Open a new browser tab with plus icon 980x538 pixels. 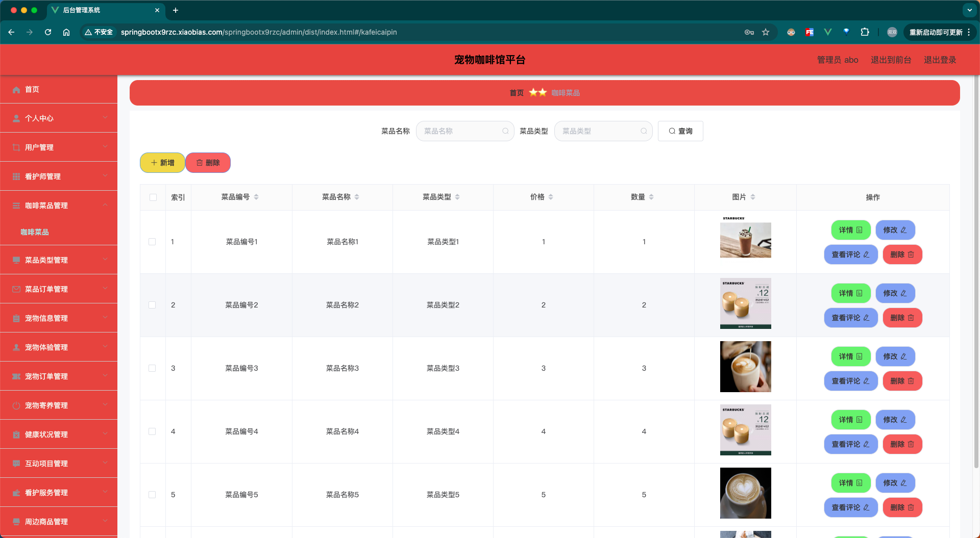pyautogui.click(x=175, y=10)
